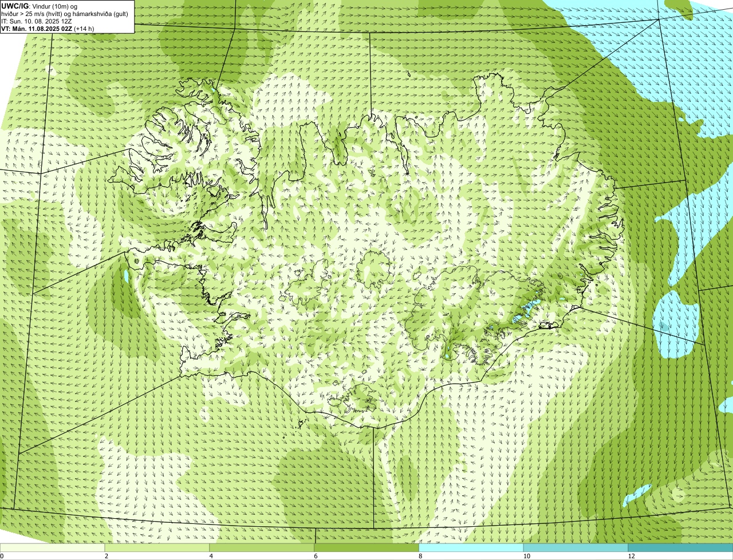This screenshot has width=733, height=560.
Task: Click the '4' tick label on the scale
Action: point(211,556)
